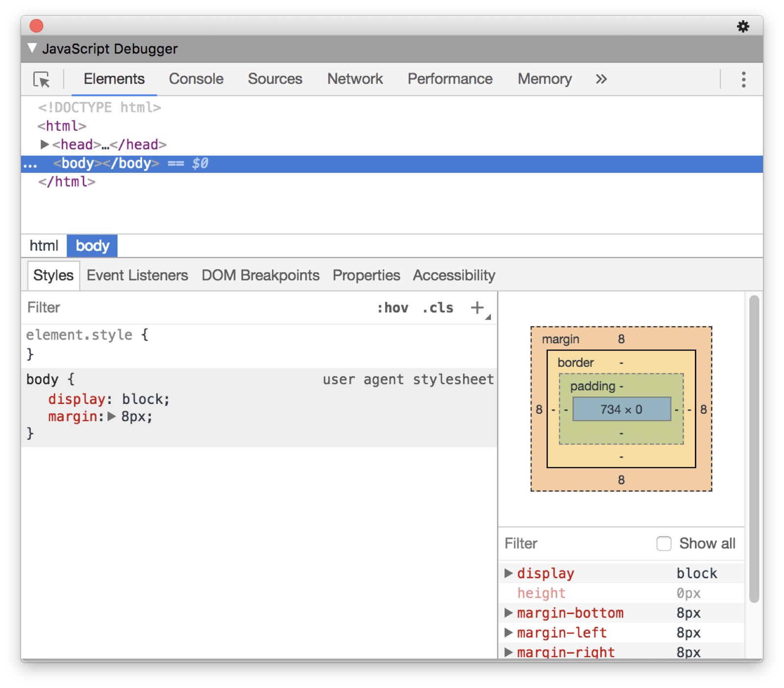Open the settings gear in title bar

click(743, 26)
